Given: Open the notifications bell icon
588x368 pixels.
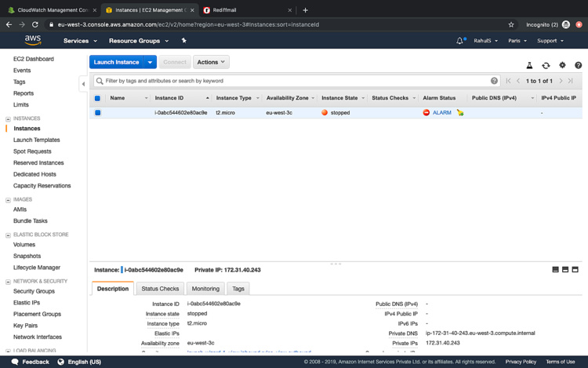Looking at the screenshot, I should click(x=459, y=41).
